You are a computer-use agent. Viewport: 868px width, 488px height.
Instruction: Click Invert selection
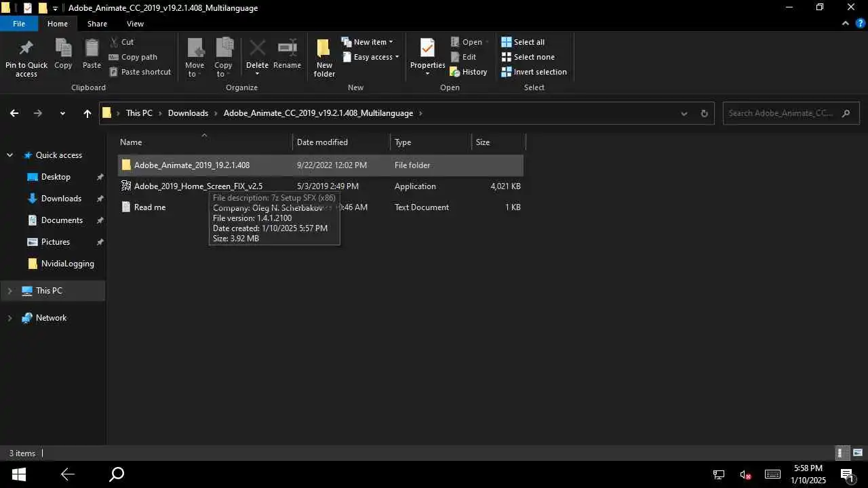534,72
